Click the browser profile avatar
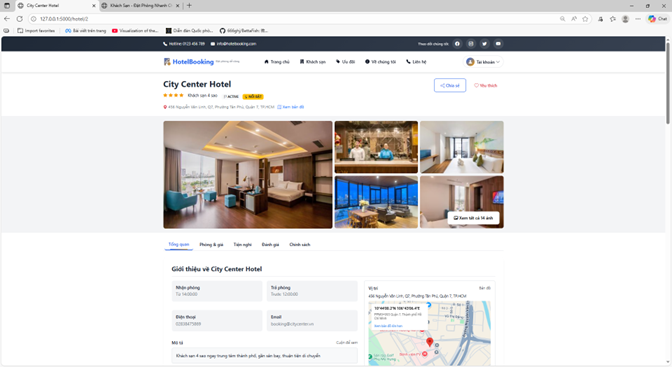This screenshot has width=672, height=367. click(x=625, y=19)
